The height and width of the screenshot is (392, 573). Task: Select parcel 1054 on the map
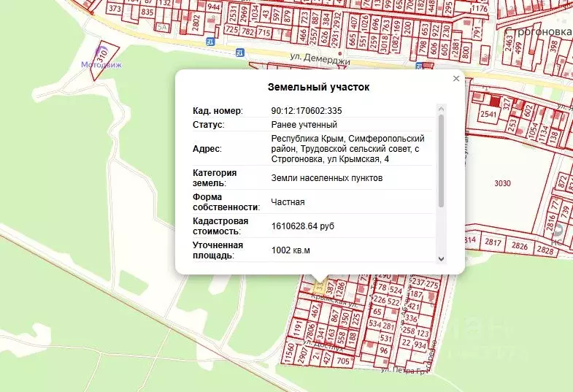534,131
